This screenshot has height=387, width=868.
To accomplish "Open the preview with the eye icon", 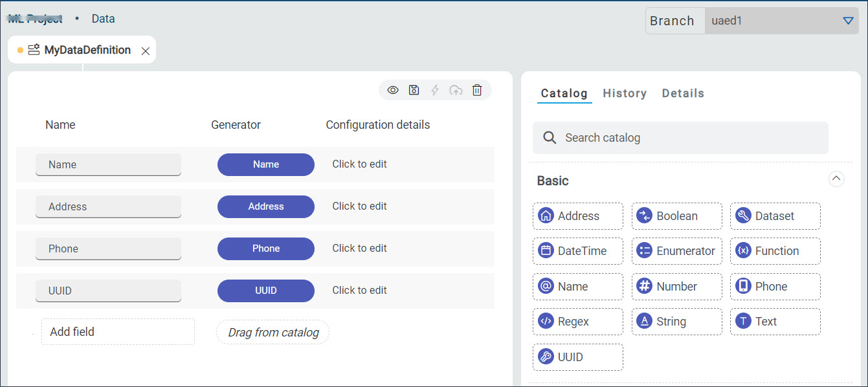I will pos(392,90).
